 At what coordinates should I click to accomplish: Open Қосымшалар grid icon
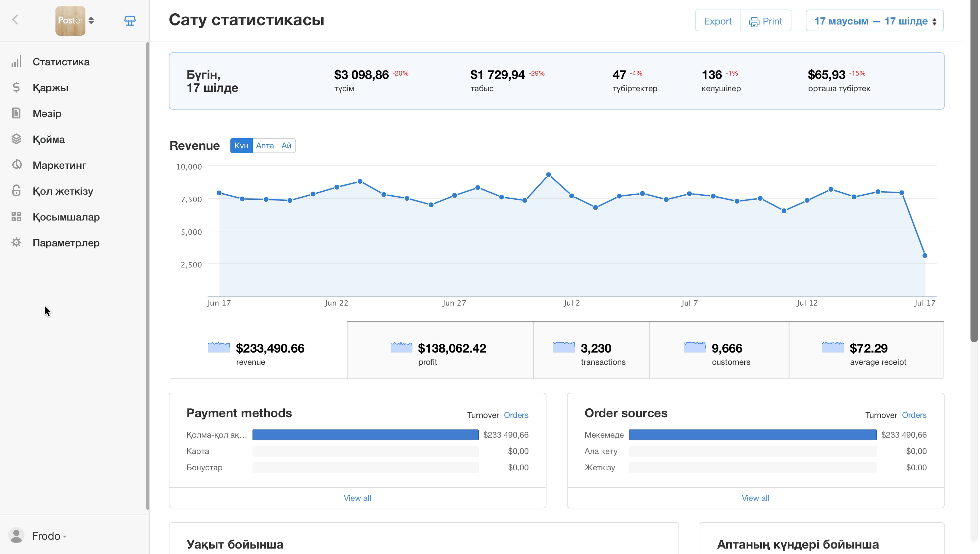click(16, 217)
